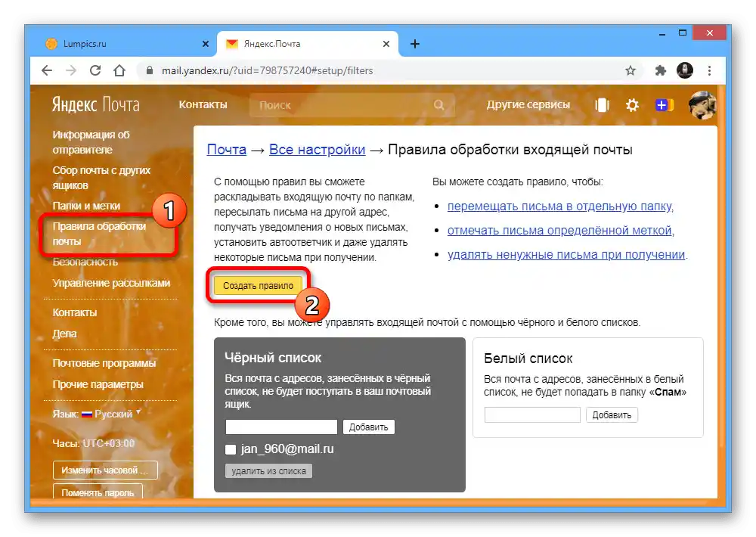Switch to the Lumpics.ru tab
Viewport: 756px width, 537px height.
tap(125, 44)
